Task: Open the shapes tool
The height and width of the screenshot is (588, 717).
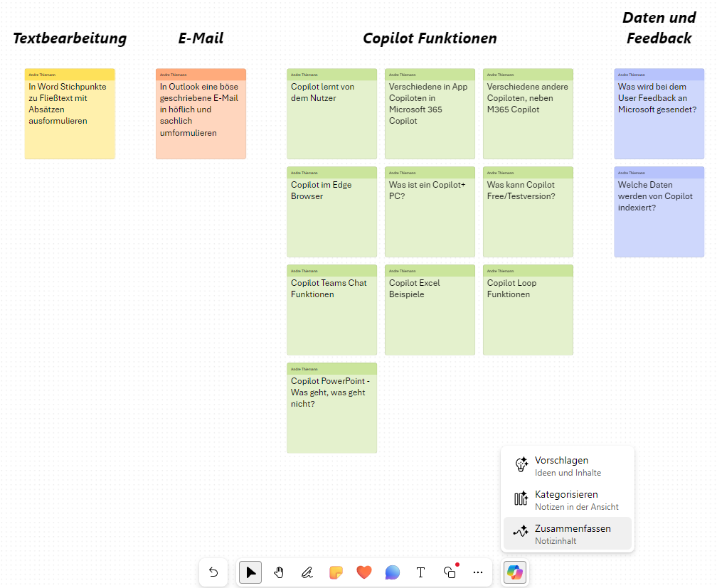Action: [x=450, y=572]
